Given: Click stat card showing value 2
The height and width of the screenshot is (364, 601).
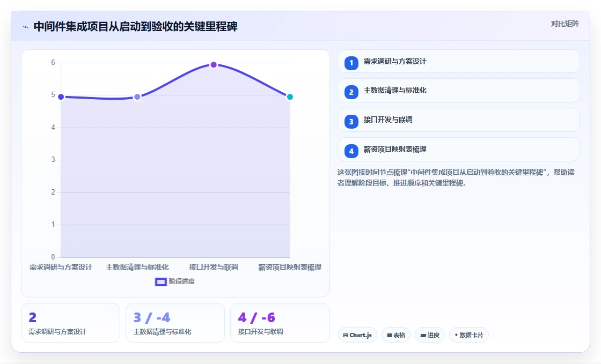Looking at the screenshot, I should tap(70, 323).
